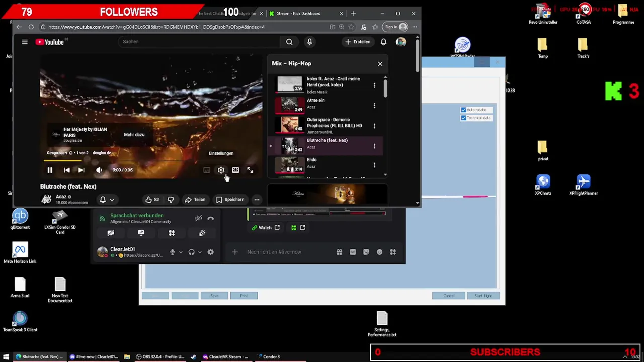Reload the browser page
Viewport: 644px width, 362px height.
pos(31,27)
